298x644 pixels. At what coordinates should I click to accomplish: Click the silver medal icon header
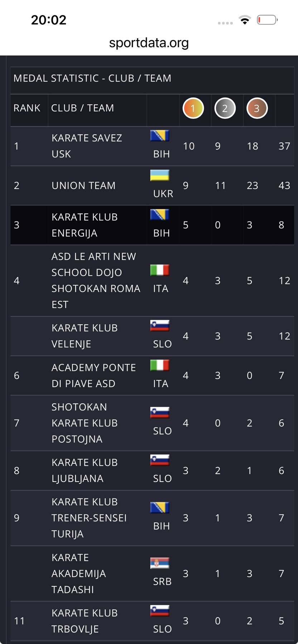pos(225,108)
